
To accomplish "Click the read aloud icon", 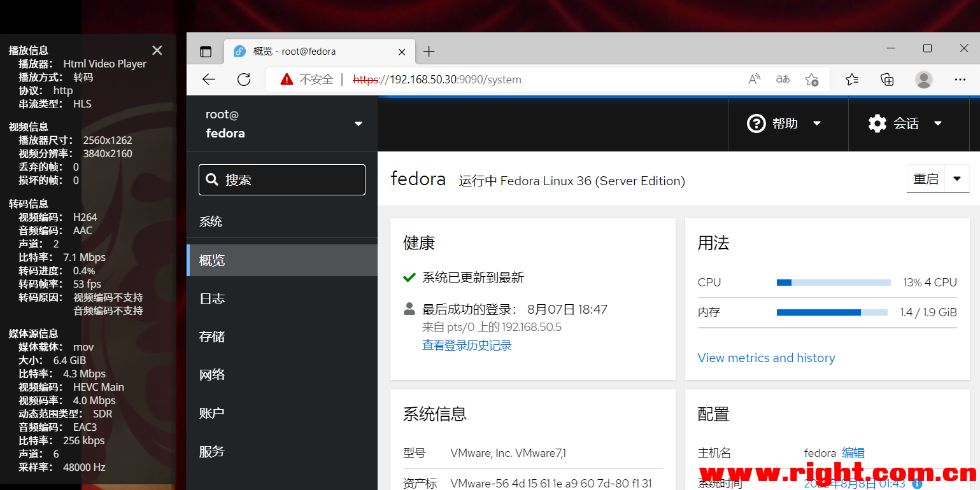I will click(754, 79).
